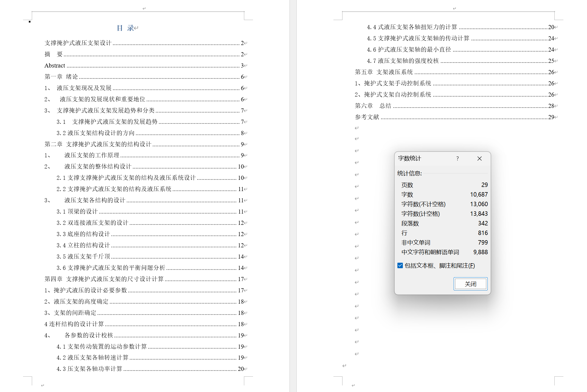
Task: Click the help "?" icon on the word count dialog
Action: tap(457, 158)
